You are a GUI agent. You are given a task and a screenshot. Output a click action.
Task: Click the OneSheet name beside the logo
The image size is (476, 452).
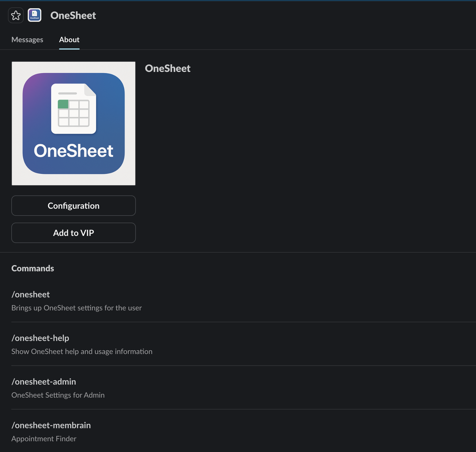pos(168,68)
